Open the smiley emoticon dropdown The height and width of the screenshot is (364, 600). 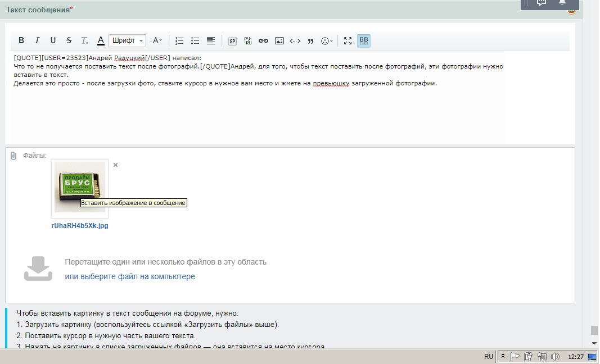(327, 40)
